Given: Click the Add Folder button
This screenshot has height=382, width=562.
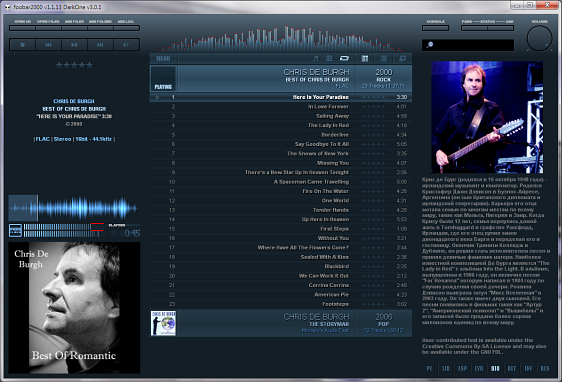Looking at the screenshot, I should tap(100, 28).
